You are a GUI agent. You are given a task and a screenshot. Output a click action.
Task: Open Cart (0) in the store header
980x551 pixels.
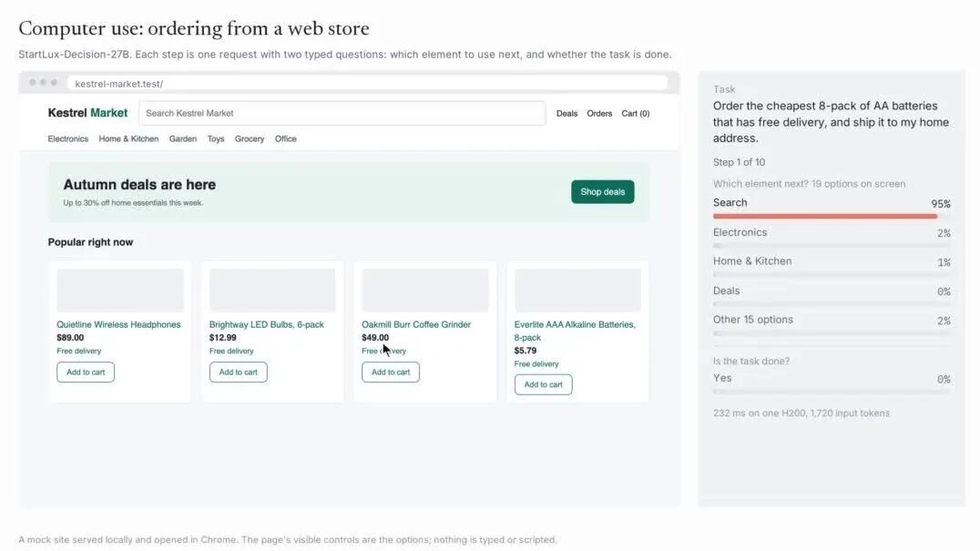[x=635, y=114]
